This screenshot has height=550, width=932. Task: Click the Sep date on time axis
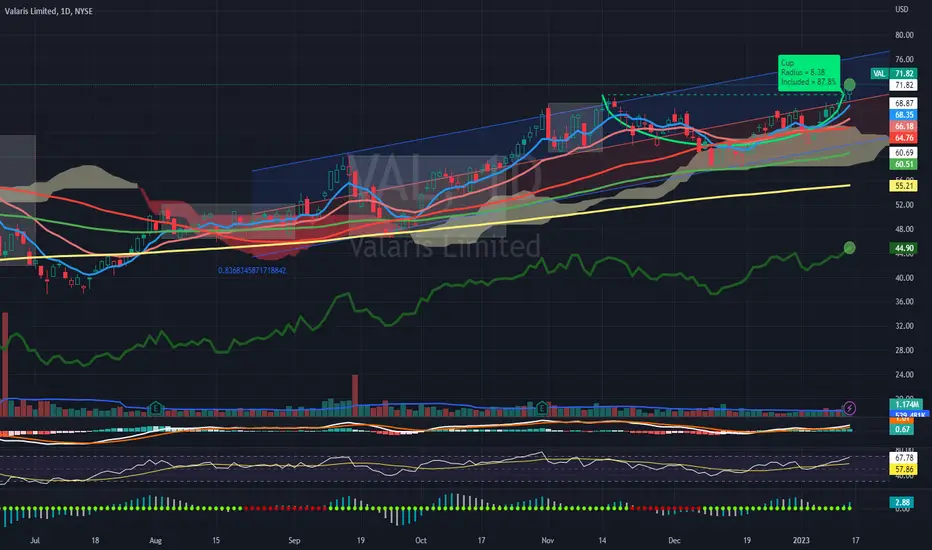click(x=294, y=540)
